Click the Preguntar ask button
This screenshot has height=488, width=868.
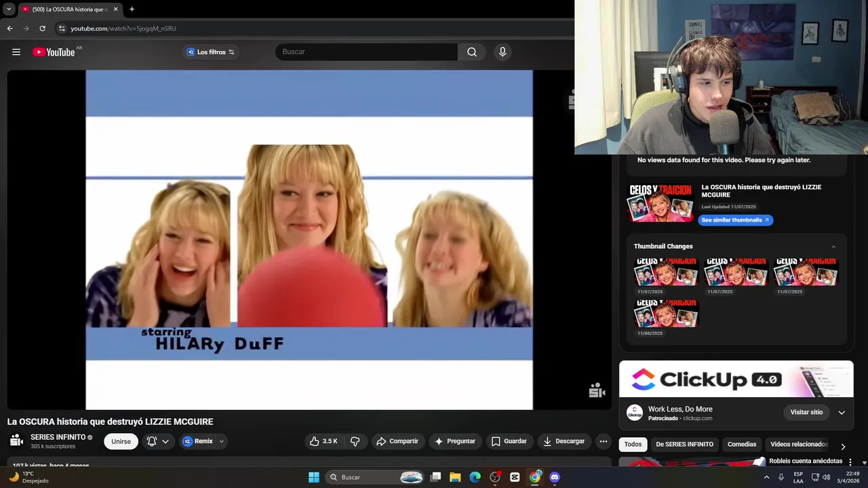(x=455, y=441)
